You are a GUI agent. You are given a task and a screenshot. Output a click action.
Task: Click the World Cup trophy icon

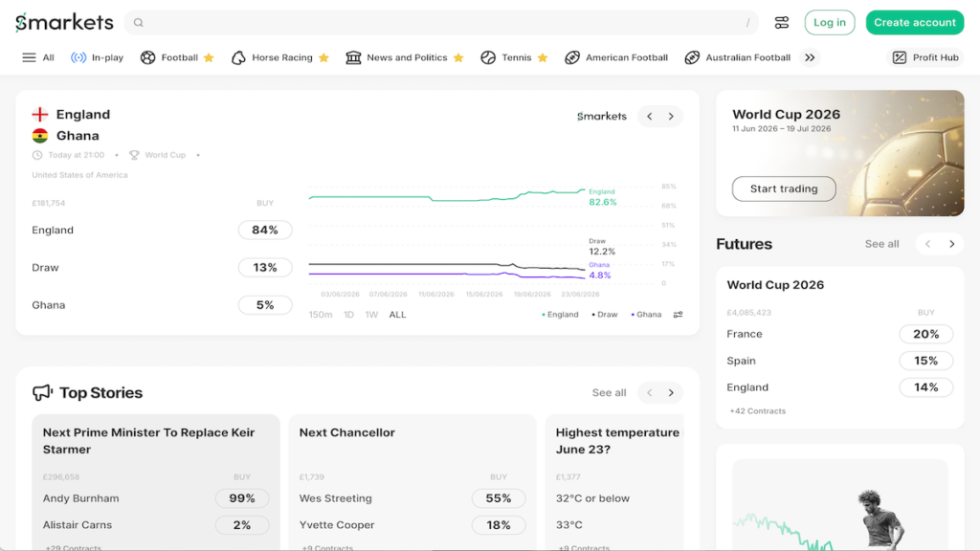click(134, 155)
